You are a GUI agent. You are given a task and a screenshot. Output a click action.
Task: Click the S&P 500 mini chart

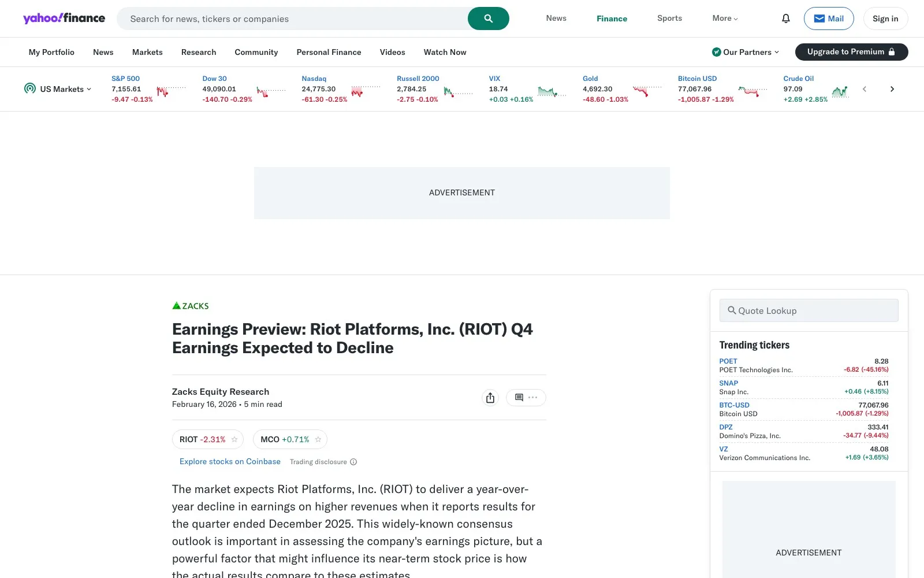171,91
